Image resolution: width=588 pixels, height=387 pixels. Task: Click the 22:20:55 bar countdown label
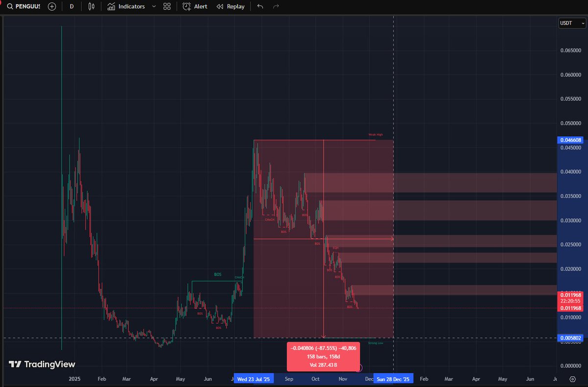(570, 301)
